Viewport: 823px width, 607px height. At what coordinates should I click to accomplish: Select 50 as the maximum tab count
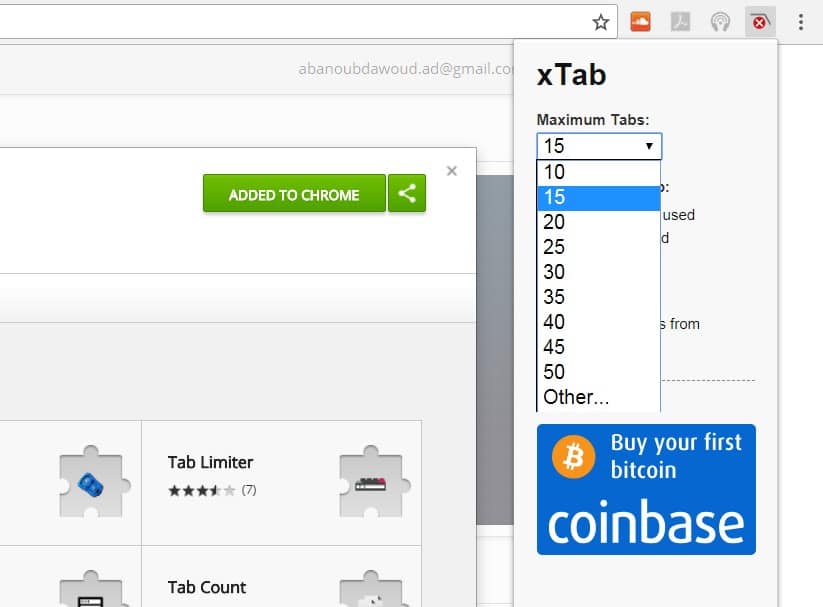(554, 372)
